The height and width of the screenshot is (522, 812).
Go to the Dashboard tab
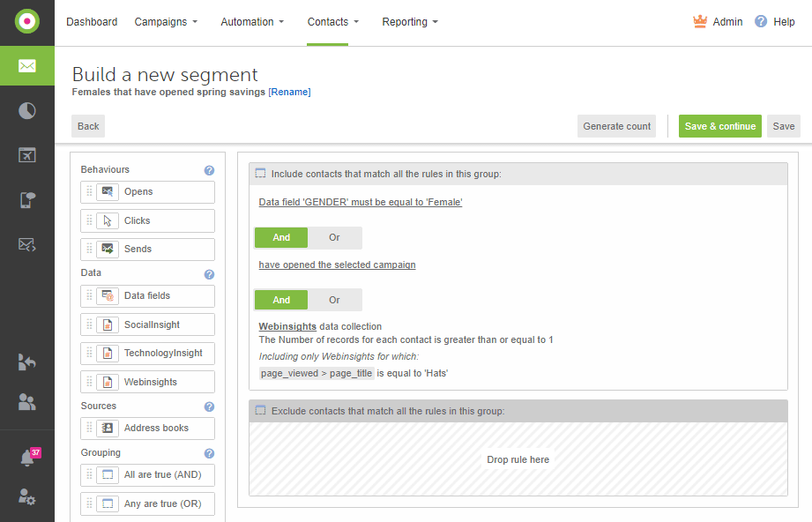click(x=92, y=22)
